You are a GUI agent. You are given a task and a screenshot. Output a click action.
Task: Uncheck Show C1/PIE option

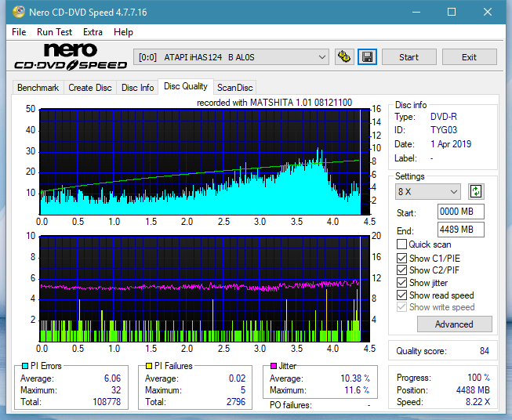click(401, 258)
